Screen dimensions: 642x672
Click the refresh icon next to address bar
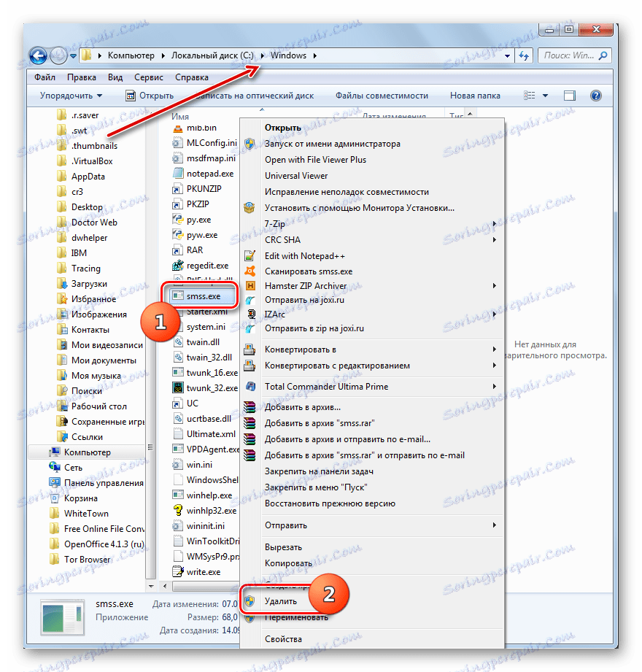pos(524,55)
